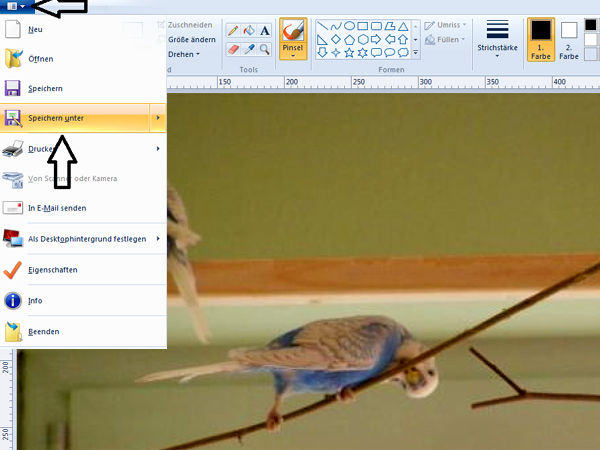Pick the six-point star shape
The width and height of the screenshot is (600, 450).
(x=363, y=52)
